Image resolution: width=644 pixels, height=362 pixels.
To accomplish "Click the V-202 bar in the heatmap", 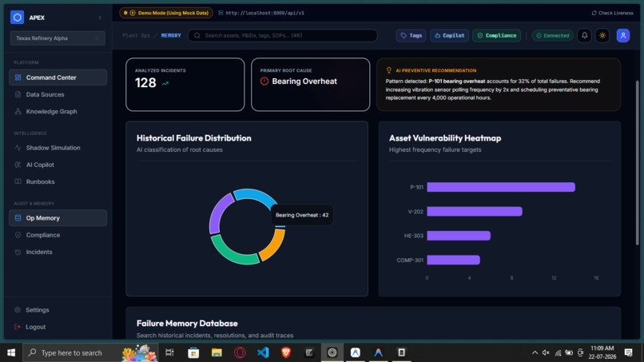I will (x=475, y=212).
